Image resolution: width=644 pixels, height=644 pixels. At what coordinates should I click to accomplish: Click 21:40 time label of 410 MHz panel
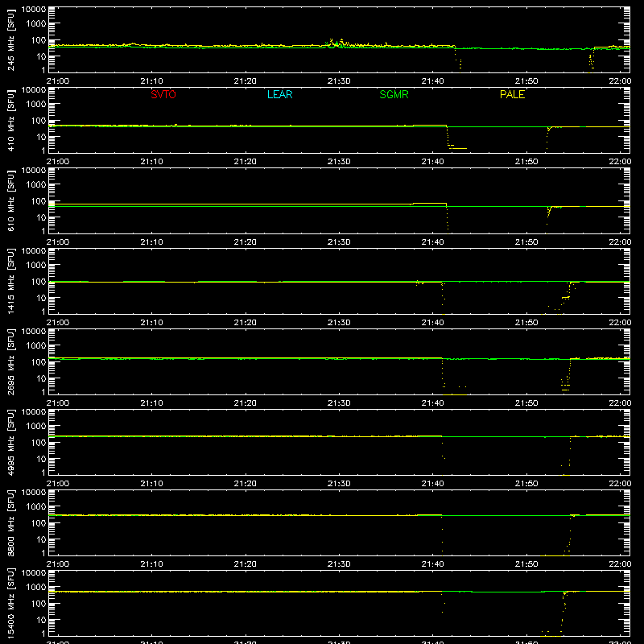pyautogui.click(x=432, y=162)
